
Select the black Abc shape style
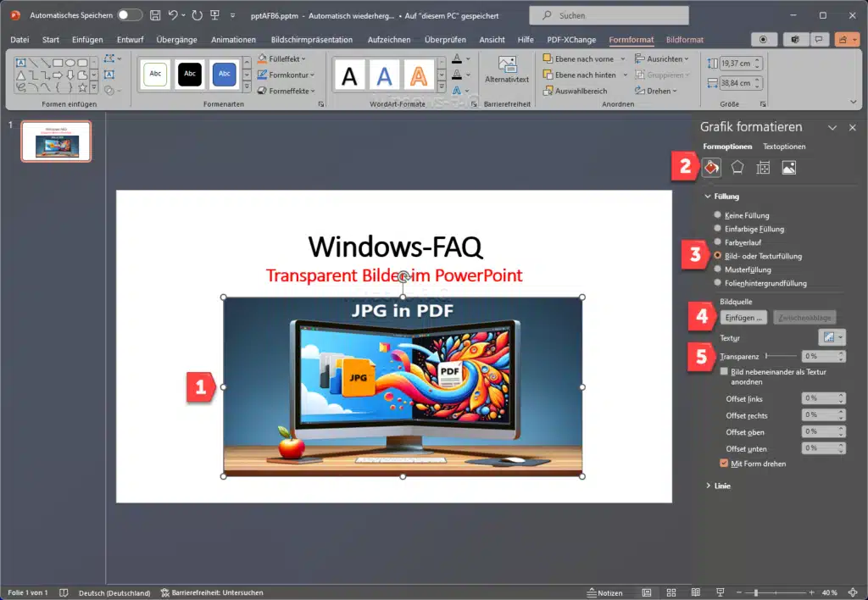tap(190, 75)
